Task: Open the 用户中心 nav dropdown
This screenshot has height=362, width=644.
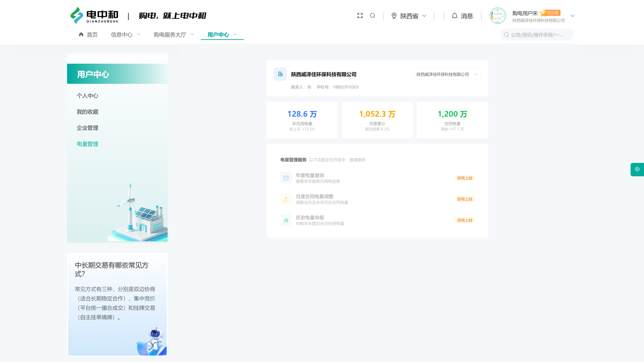Action: tap(222, 35)
